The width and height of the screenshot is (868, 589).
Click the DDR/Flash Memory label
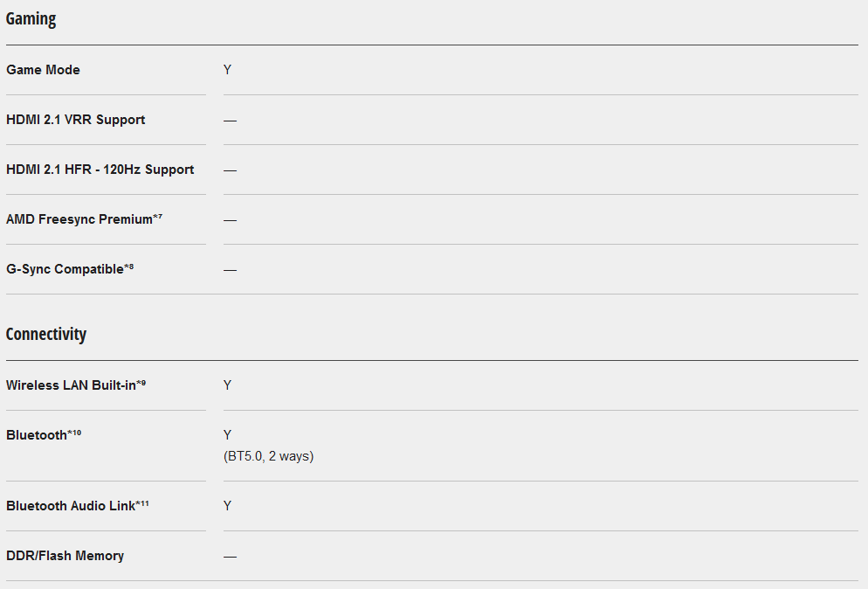pyautogui.click(x=65, y=556)
